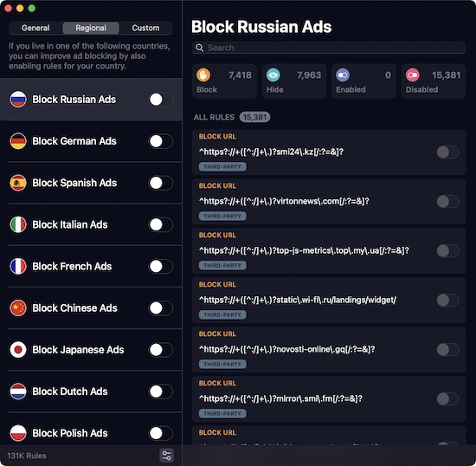Screen dimensions: 476x466
Task: Switch to the General tab
Action: [x=35, y=28]
